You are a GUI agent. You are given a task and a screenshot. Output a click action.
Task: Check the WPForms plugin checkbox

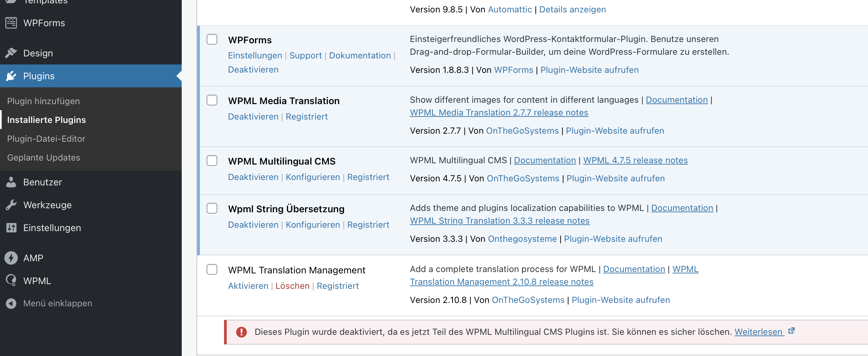(x=212, y=39)
